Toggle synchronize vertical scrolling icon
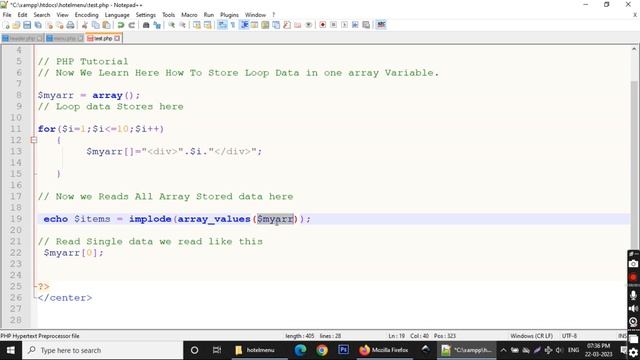This screenshot has height=360, width=640. click(197, 25)
